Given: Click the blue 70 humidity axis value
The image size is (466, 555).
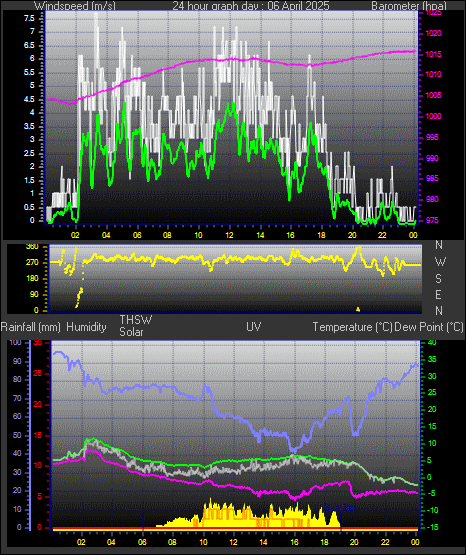Looking at the screenshot, I should pyautogui.click(x=17, y=399).
